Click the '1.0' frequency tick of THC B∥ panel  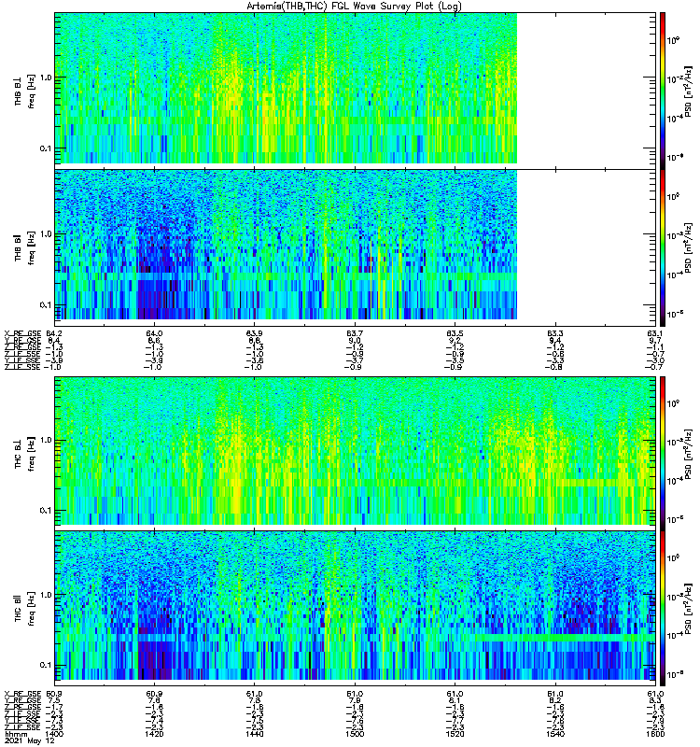pos(46,595)
